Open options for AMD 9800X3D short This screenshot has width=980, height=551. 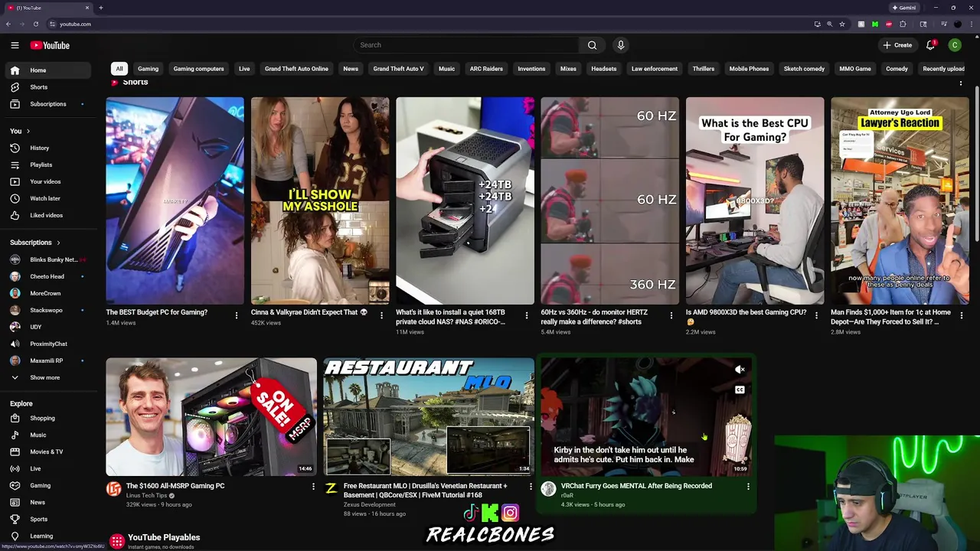click(x=816, y=315)
